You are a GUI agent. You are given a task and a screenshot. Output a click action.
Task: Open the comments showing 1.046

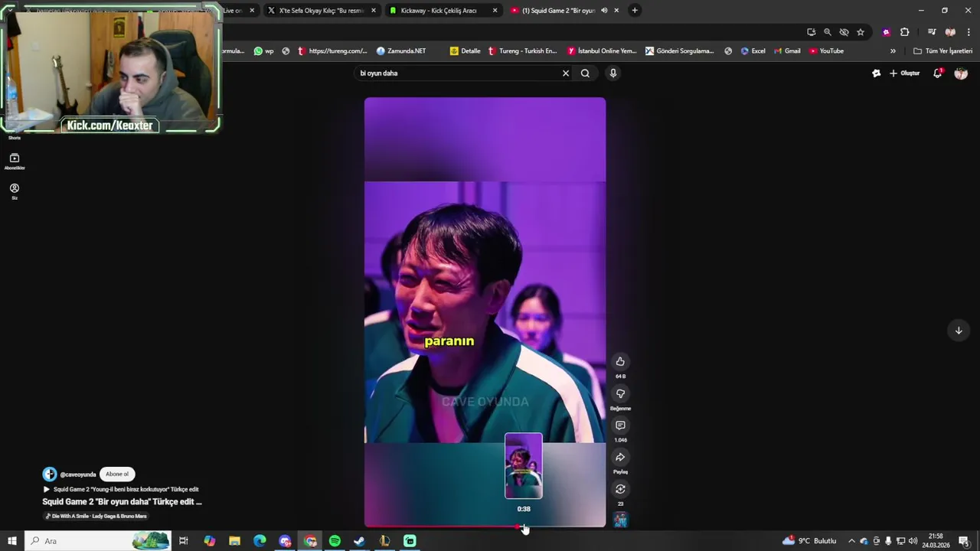[620, 425]
